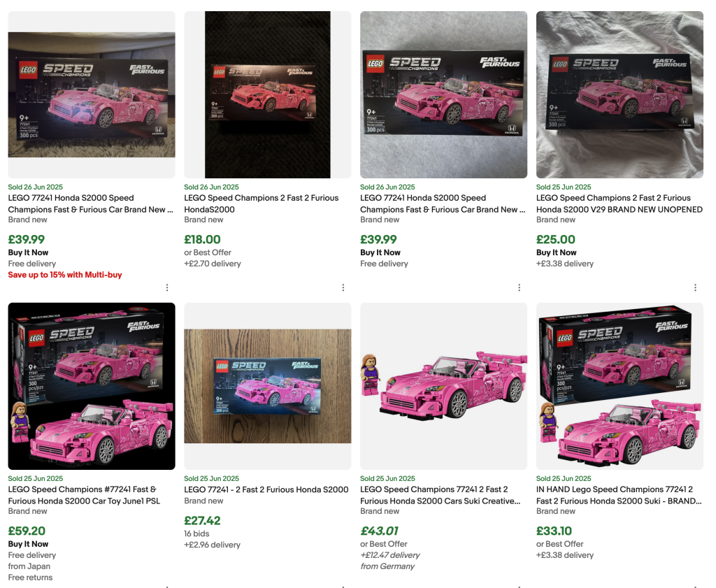Open the 'V29 BRAND NEW UNOPENED' listing title
716x588 pixels.
coord(619,203)
